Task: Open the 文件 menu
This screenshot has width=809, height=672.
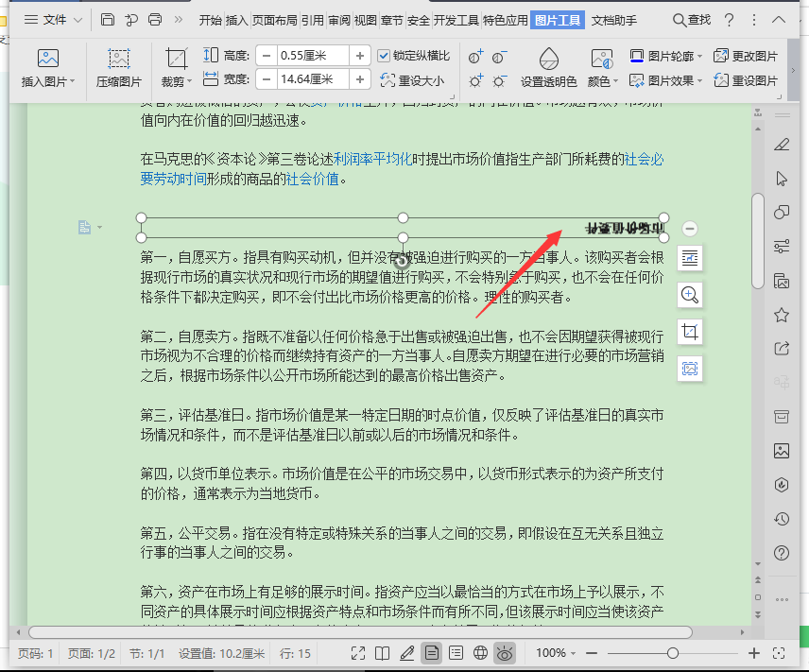Action: (54, 20)
